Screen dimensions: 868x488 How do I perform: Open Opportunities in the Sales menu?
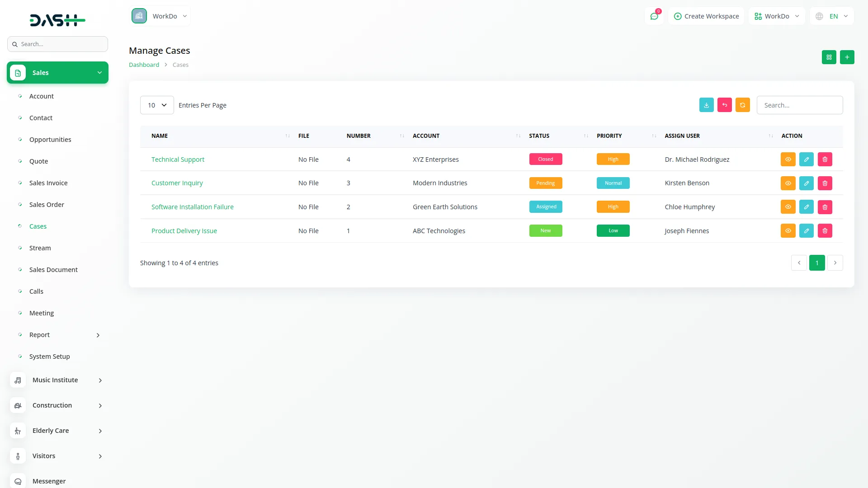[x=50, y=140]
